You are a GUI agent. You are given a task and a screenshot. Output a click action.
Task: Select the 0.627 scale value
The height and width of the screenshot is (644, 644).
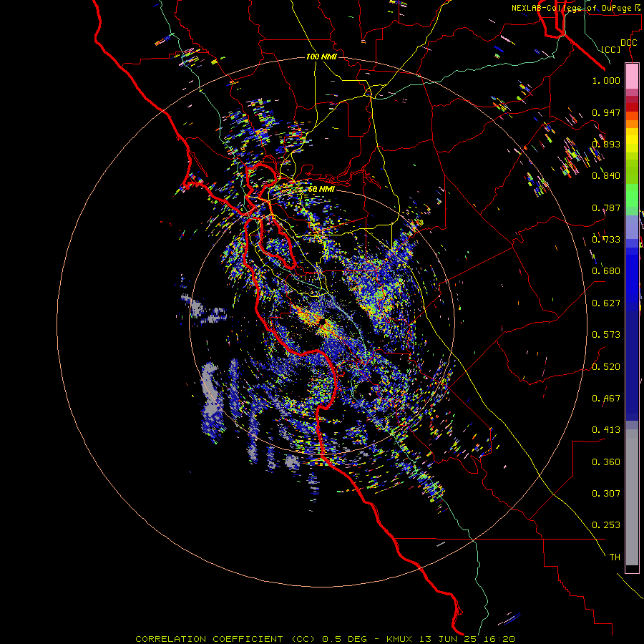point(606,303)
